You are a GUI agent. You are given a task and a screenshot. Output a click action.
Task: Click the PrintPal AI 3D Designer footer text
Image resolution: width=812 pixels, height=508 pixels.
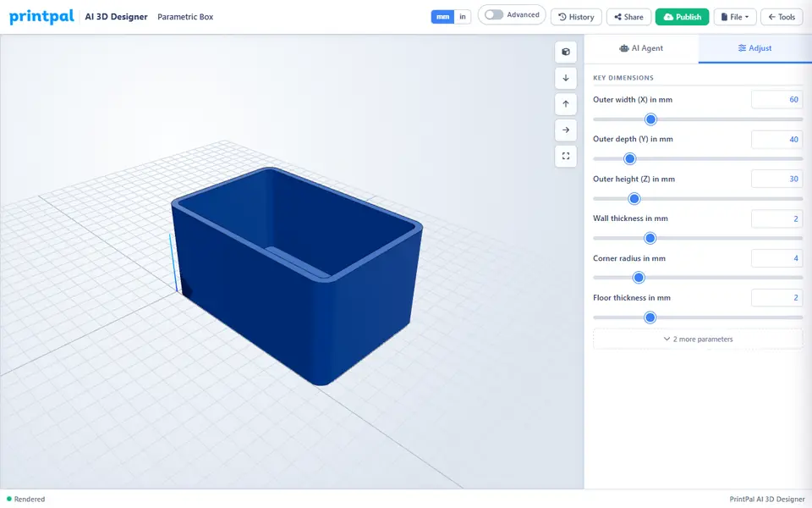pyautogui.click(x=767, y=500)
